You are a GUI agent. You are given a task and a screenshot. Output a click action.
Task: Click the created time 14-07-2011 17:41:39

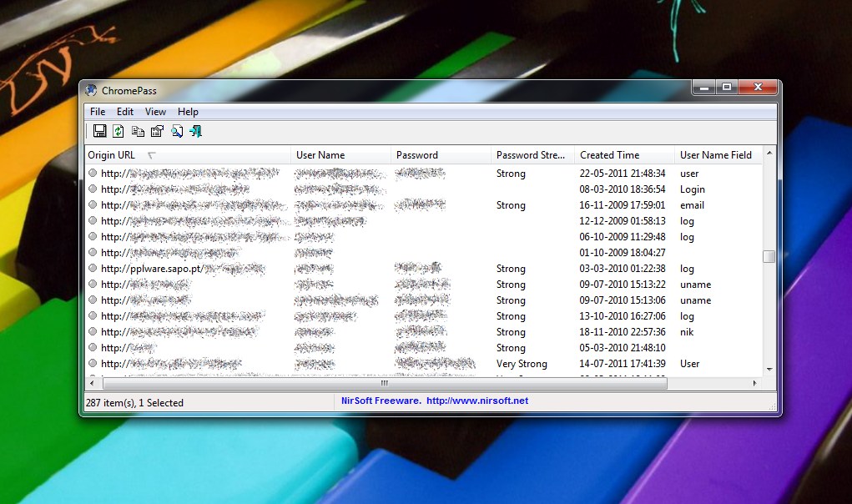(x=623, y=363)
